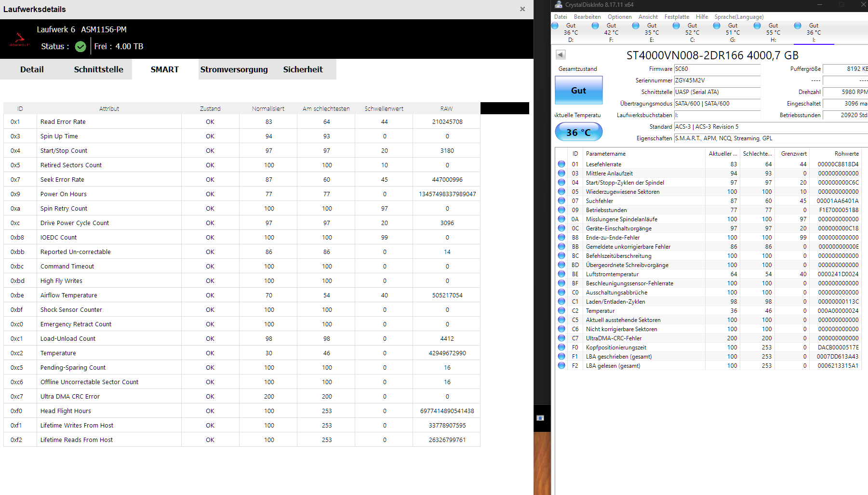Click status dot for Aktuell ausstehende Sektoren

pyautogui.click(x=561, y=320)
